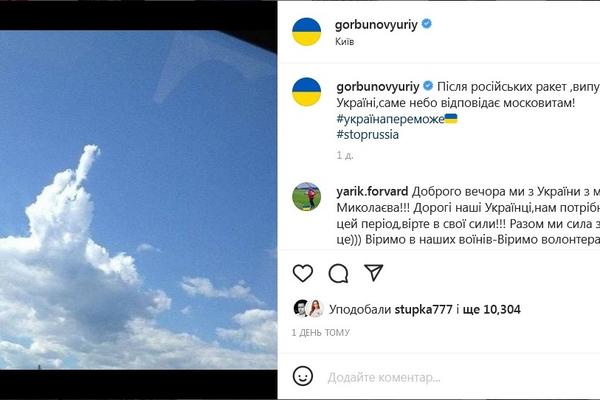This screenshot has width=600, height=400.
Task: Open gorbunovyuriy username in header
Action: [376, 25]
